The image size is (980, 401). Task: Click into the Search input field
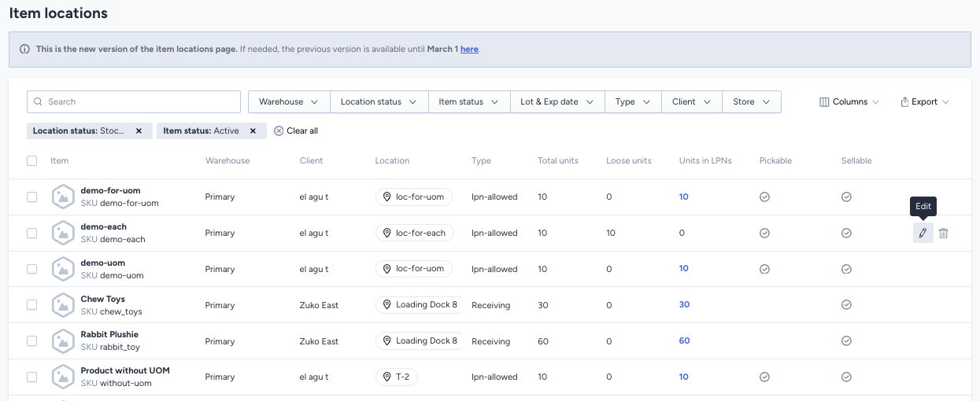click(x=134, y=102)
